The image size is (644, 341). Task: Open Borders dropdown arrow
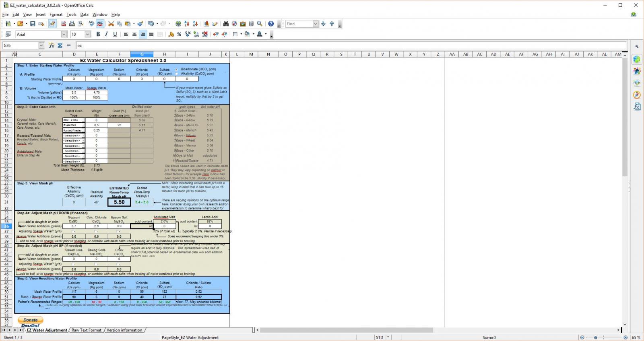[241, 35]
